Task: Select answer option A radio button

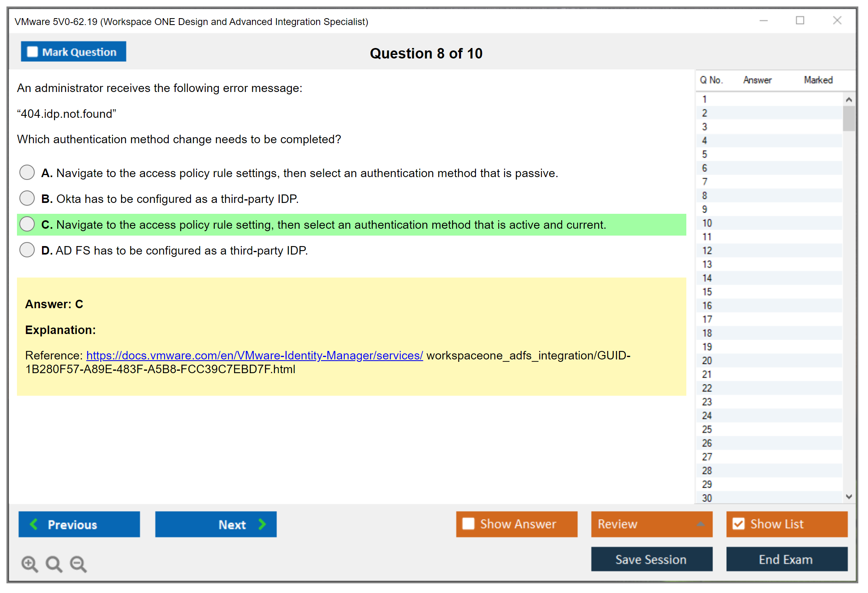Action: point(27,172)
